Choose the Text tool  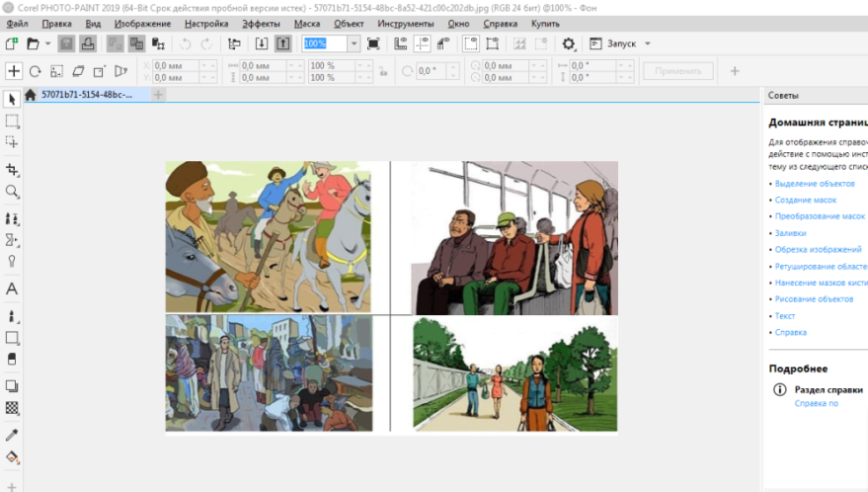click(13, 289)
